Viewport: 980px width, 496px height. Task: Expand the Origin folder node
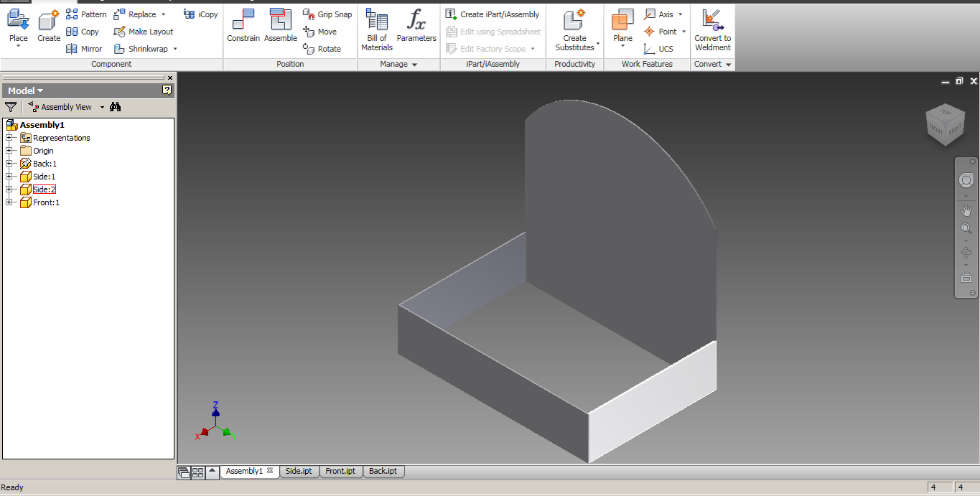click(x=9, y=151)
